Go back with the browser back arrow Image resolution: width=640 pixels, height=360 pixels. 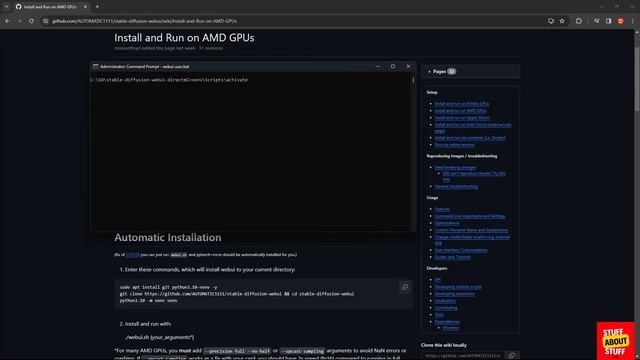pyautogui.click(x=7, y=21)
